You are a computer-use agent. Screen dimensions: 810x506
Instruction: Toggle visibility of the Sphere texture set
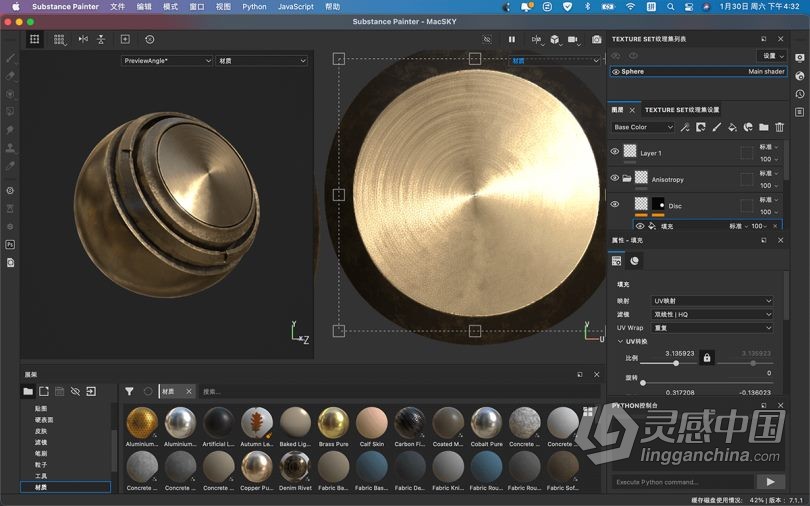pos(616,72)
